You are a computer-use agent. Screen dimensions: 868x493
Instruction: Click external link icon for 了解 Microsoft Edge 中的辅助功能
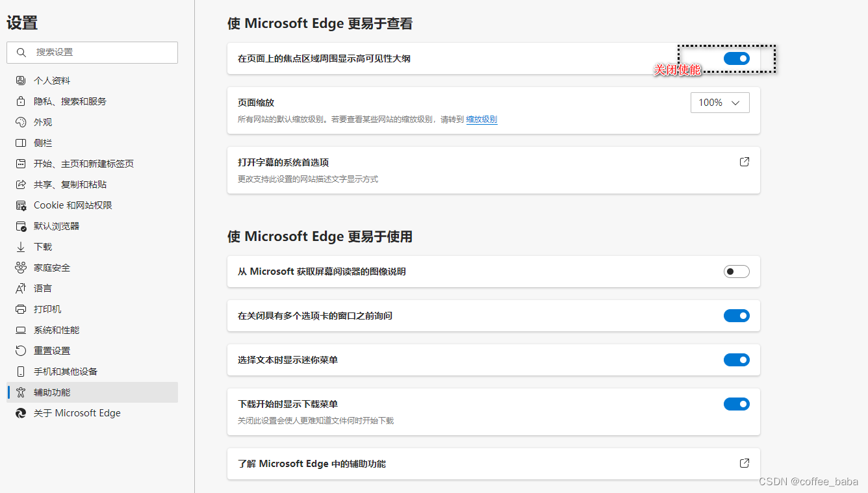pyautogui.click(x=745, y=463)
